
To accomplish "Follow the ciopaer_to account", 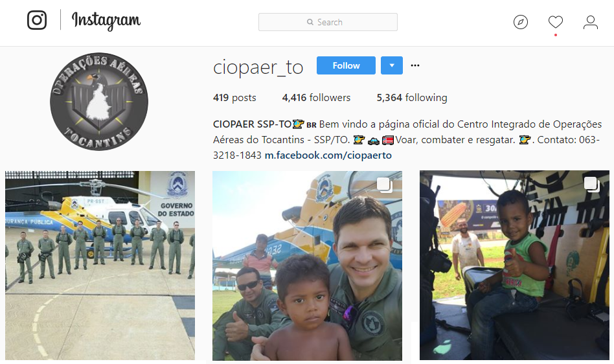I will 346,65.
